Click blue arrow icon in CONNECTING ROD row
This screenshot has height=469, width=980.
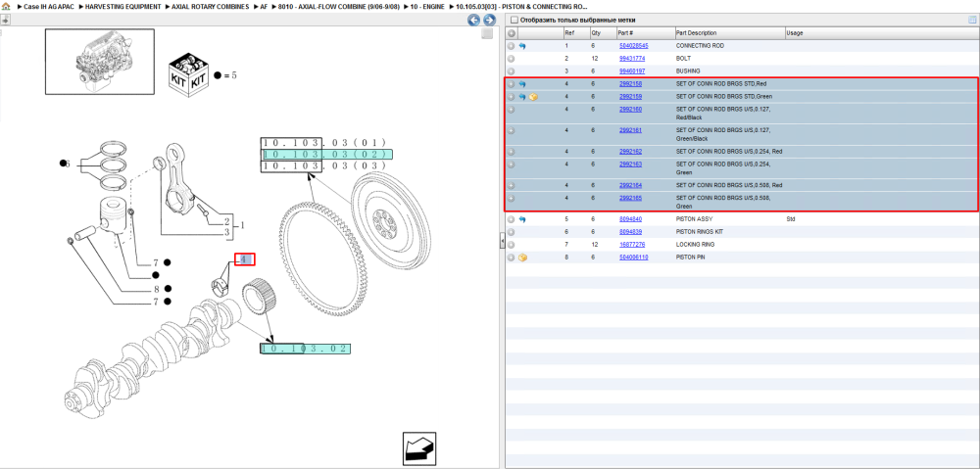click(x=522, y=46)
